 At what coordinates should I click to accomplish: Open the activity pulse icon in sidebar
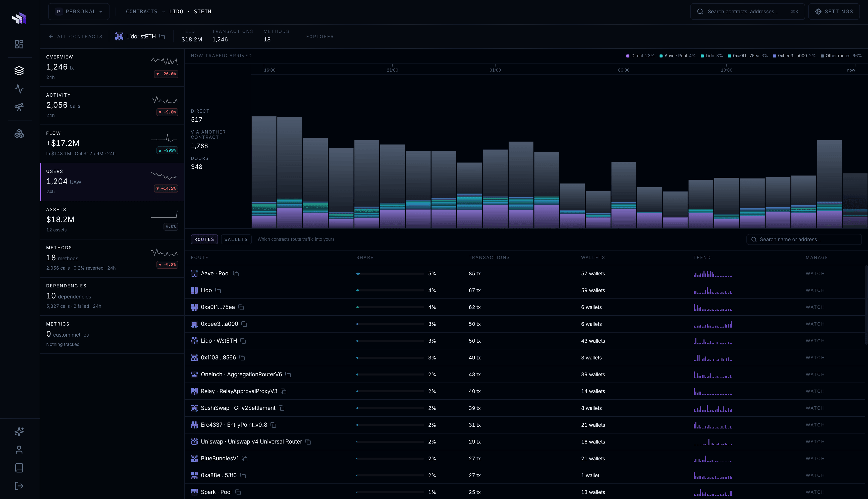point(19,89)
